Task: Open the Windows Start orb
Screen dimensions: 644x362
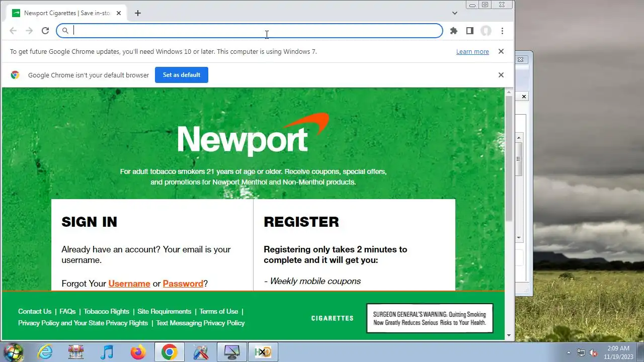Action: coord(13,352)
